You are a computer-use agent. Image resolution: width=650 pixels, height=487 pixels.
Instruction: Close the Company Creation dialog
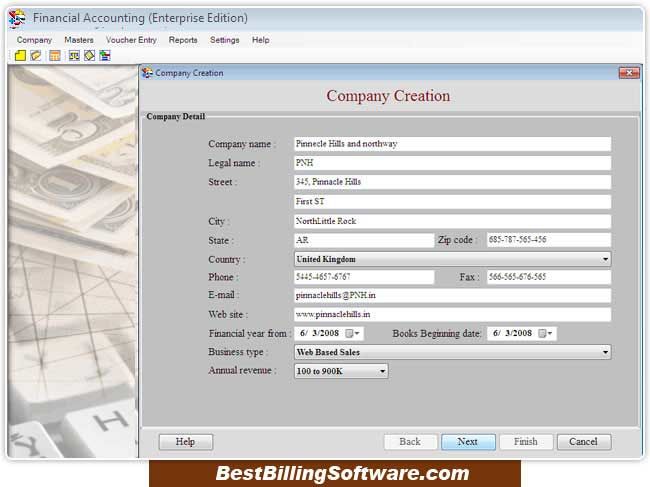click(x=629, y=73)
